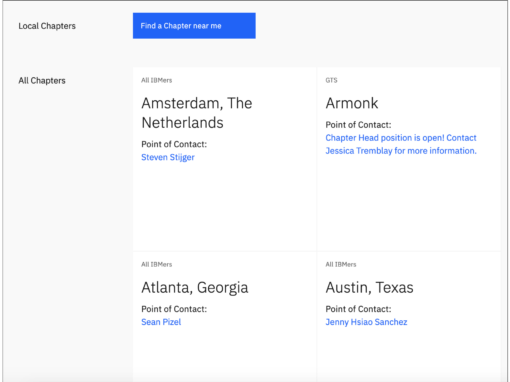
Task: Click All IBMers tag on Atlanta card
Action: [x=156, y=265]
